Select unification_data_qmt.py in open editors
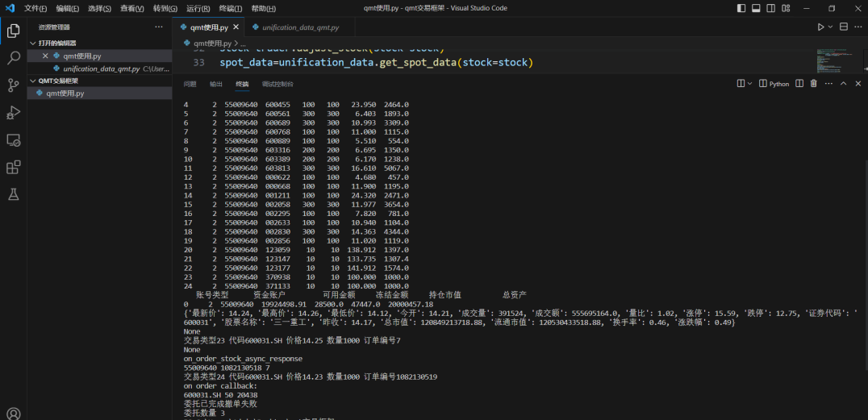Screen dimensions: 868x420 click(101, 69)
